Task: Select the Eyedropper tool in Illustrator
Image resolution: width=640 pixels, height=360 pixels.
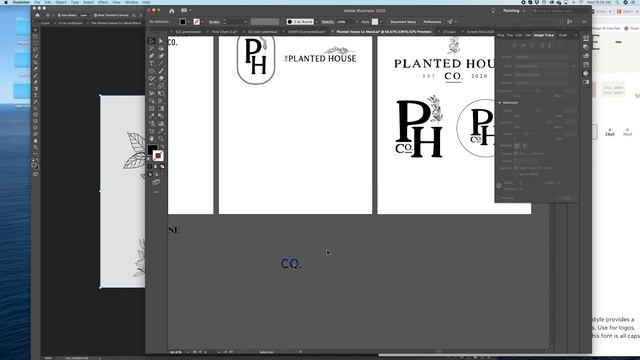Action: [x=151, y=116]
